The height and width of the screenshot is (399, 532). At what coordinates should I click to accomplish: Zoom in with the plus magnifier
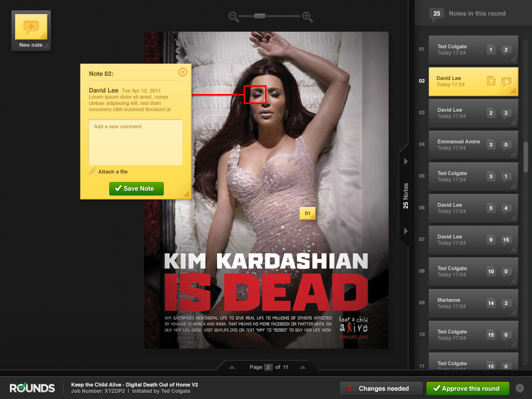pyautogui.click(x=307, y=17)
